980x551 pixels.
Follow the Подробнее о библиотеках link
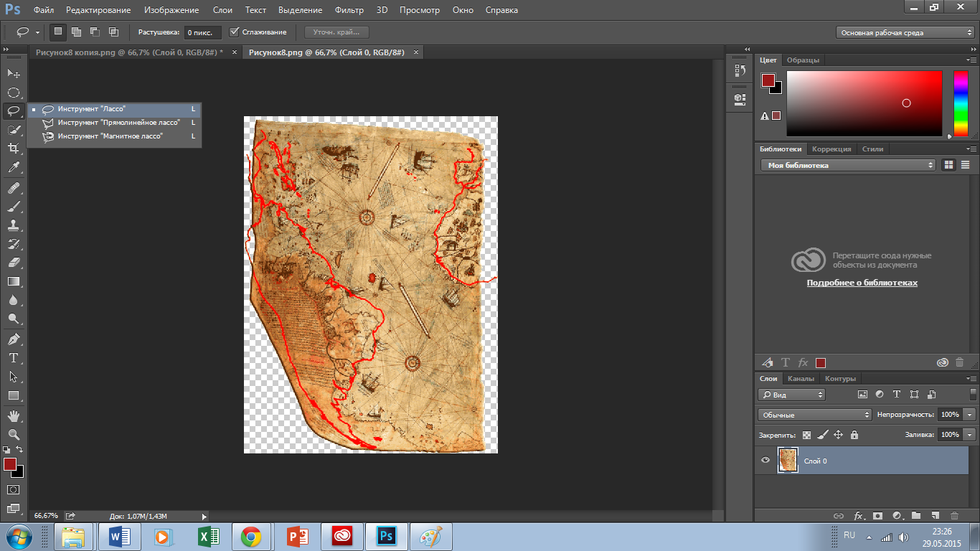pos(862,283)
